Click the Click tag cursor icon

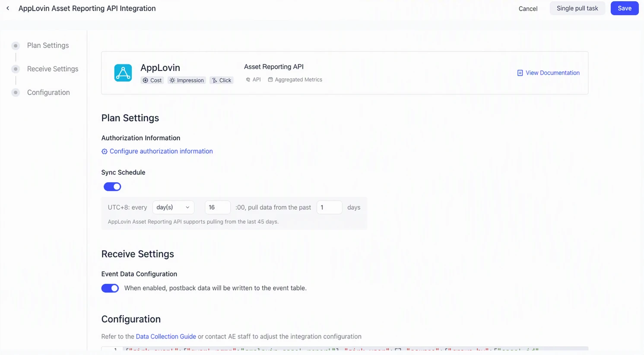click(x=215, y=80)
